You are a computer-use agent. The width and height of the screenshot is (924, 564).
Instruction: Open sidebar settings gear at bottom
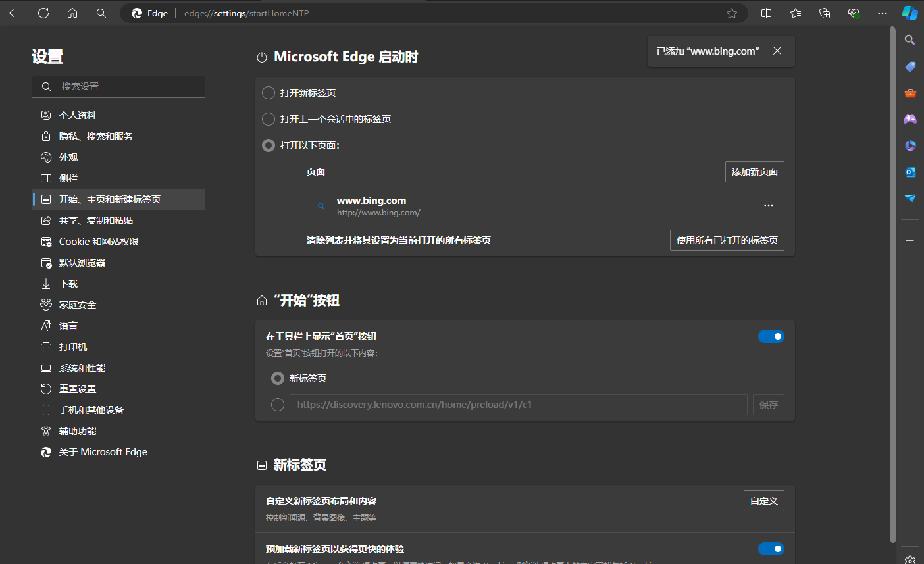pos(910,559)
